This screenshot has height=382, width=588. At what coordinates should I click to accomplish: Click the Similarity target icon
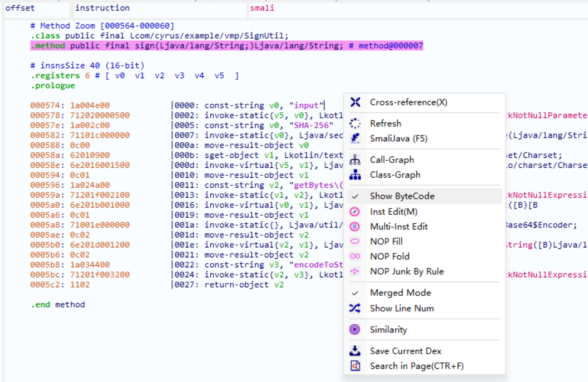coord(355,329)
